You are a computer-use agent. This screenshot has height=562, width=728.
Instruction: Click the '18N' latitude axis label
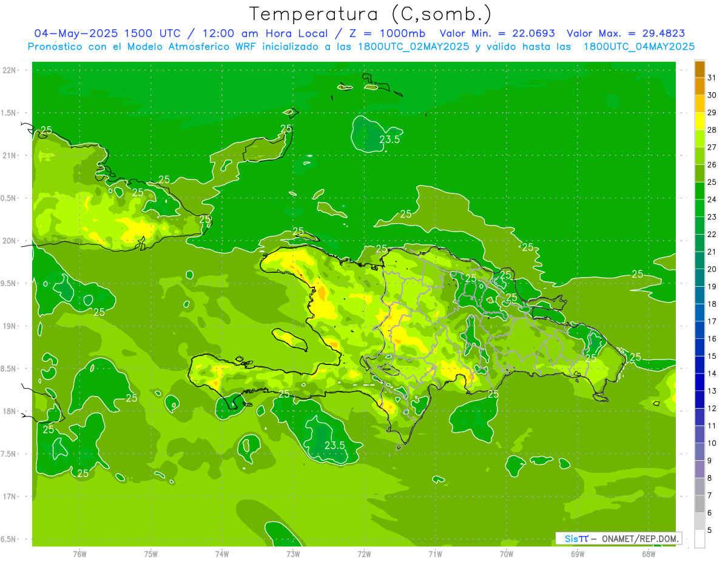click(9, 412)
